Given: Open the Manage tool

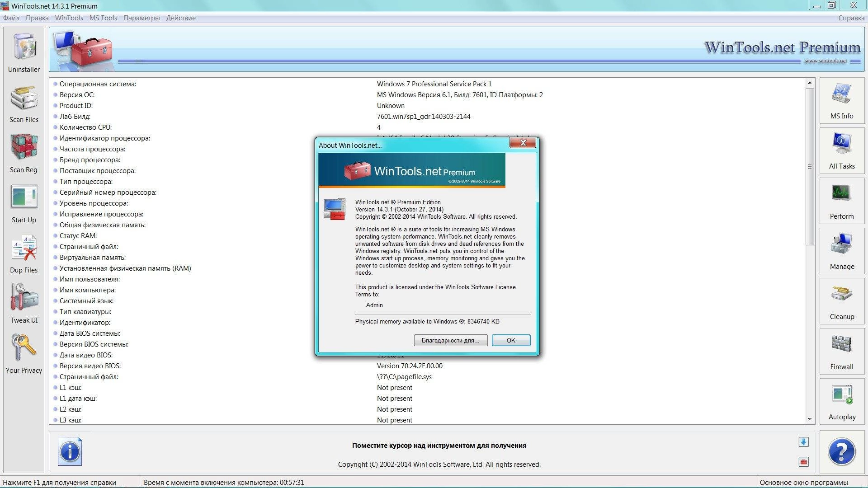Looking at the screenshot, I should click(x=842, y=251).
